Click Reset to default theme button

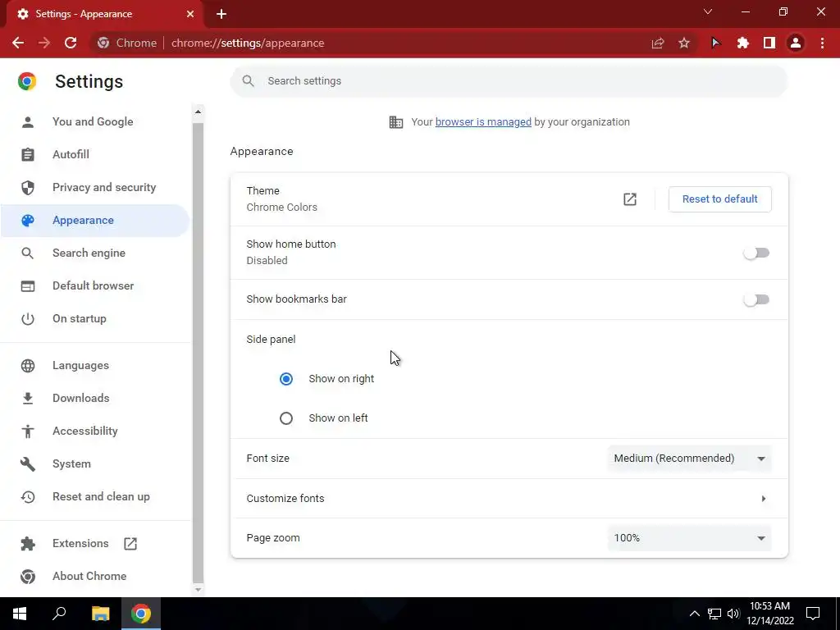(720, 199)
